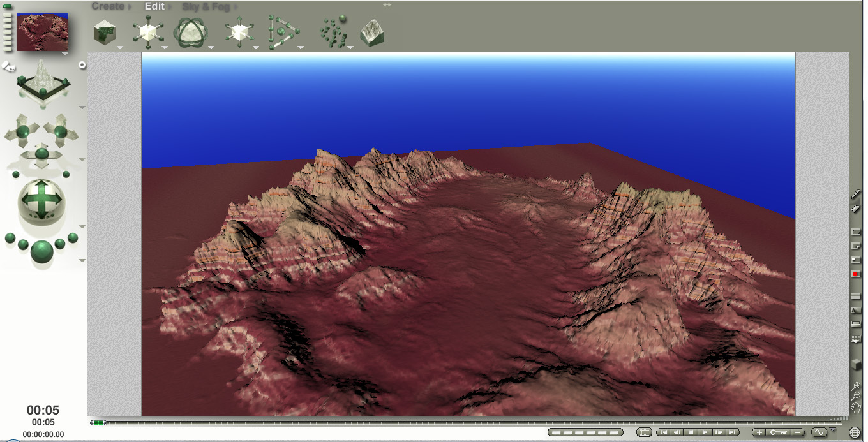Click the banking control small dot
Viewport: 868px width, 442px height.
[16, 174]
